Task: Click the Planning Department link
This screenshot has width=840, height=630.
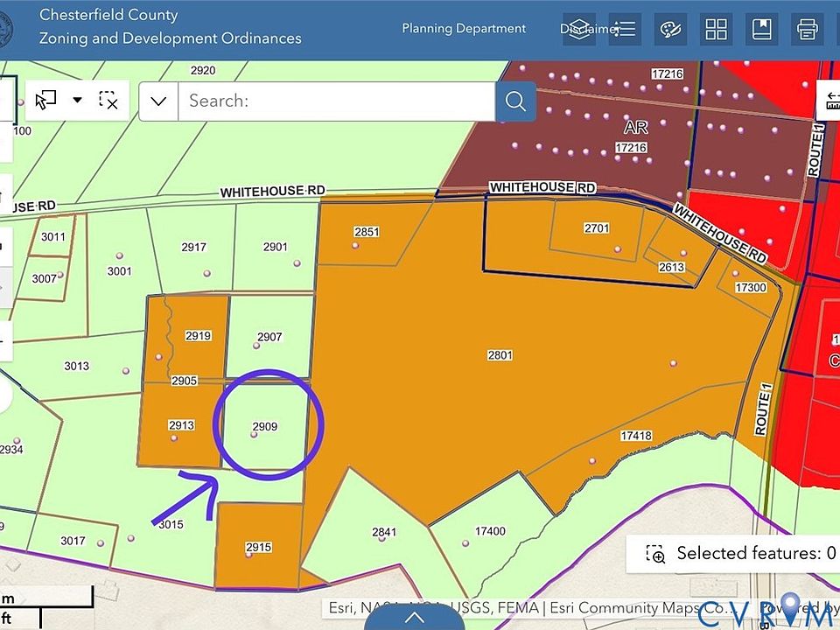Action: (x=464, y=29)
